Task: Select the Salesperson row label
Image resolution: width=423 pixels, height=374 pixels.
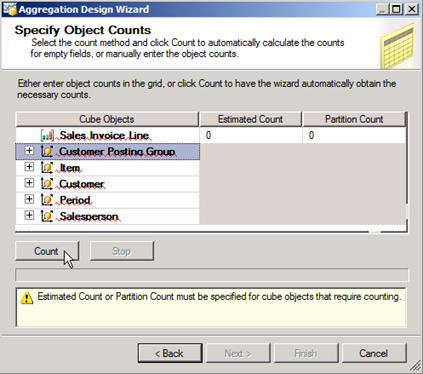Action: point(89,216)
